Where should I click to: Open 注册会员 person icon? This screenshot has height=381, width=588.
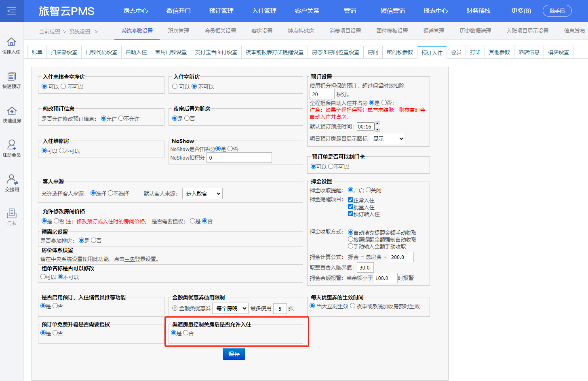(x=11, y=144)
